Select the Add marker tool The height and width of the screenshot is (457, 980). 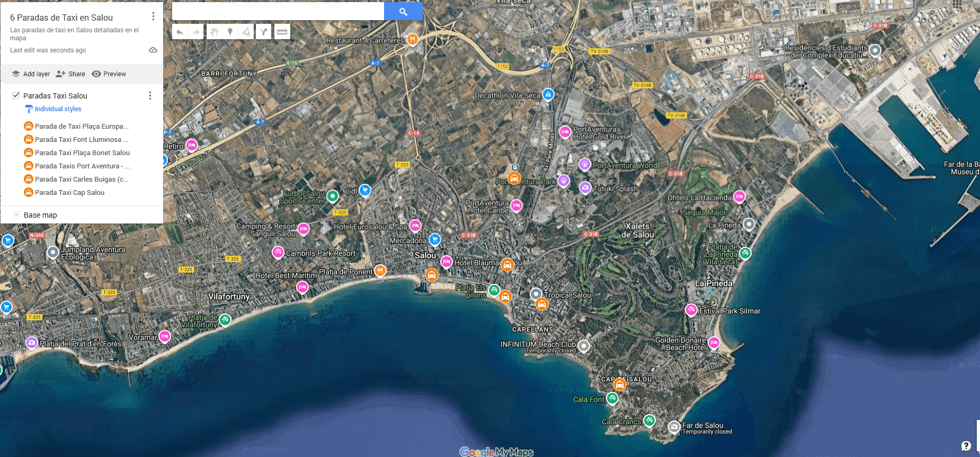click(230, 32)
